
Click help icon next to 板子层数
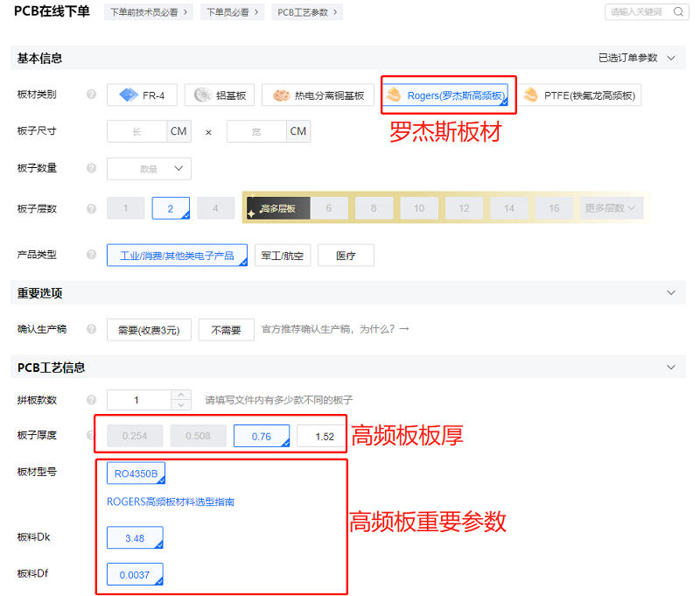(91, 208)
